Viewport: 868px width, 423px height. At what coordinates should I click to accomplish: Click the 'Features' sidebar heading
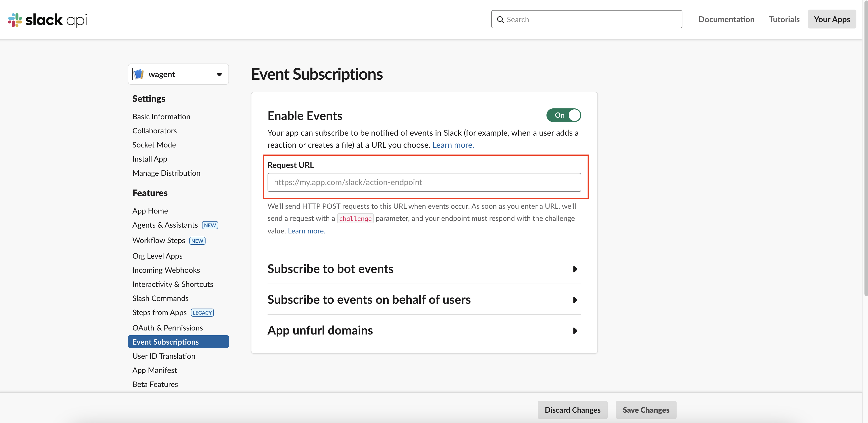pyautogui.click(x=150, y=193)
